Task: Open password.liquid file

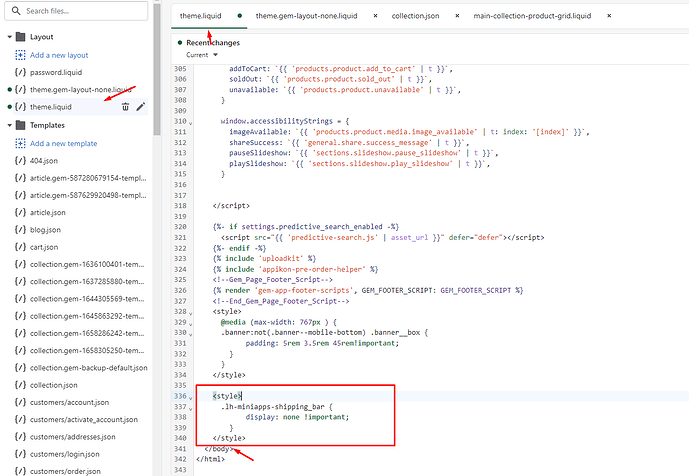Action: 56,72
